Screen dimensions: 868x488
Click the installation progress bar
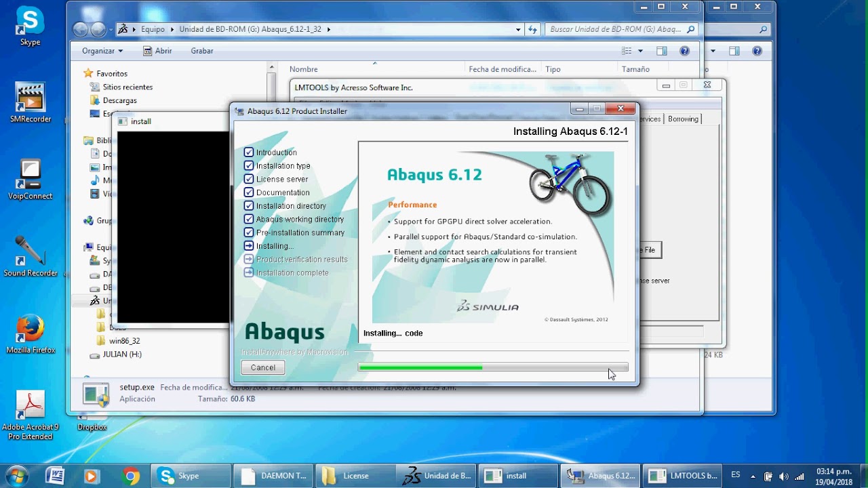point(493,367)
